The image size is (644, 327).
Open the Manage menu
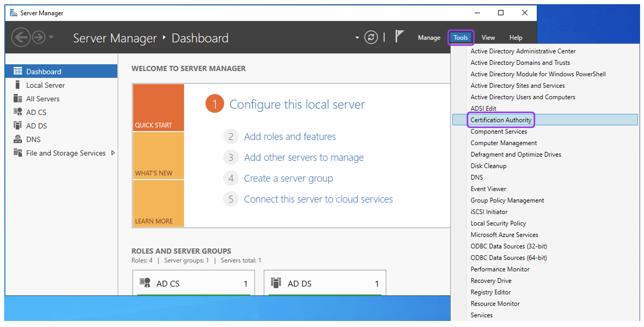429,38
